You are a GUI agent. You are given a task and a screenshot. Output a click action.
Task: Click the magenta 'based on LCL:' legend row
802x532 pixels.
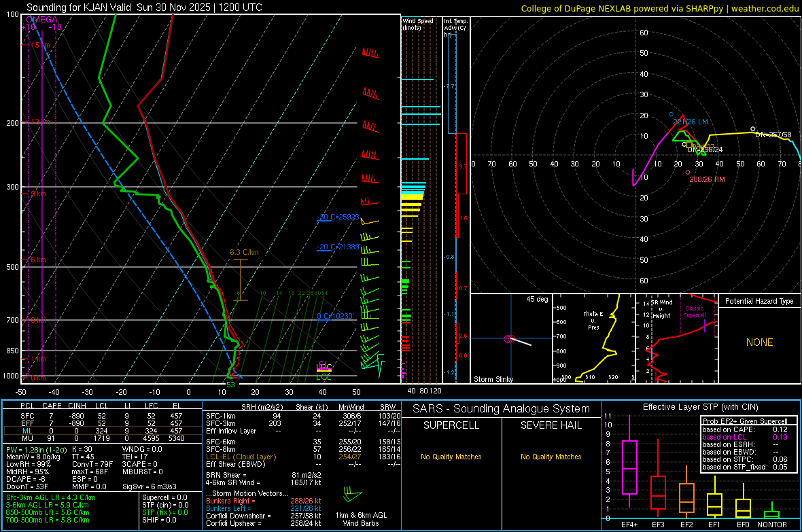(745, 437)
